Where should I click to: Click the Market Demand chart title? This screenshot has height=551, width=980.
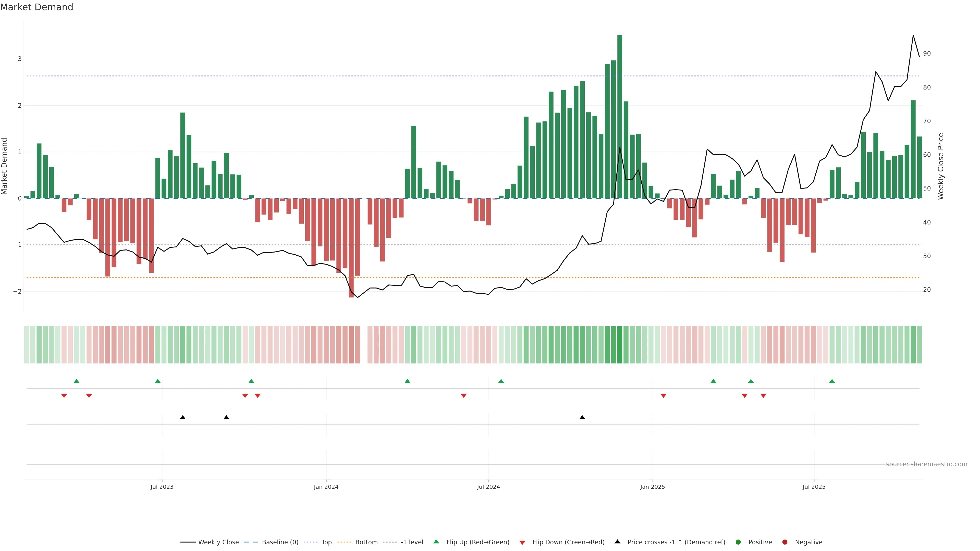pyautogui.click(x=36, y=7)
